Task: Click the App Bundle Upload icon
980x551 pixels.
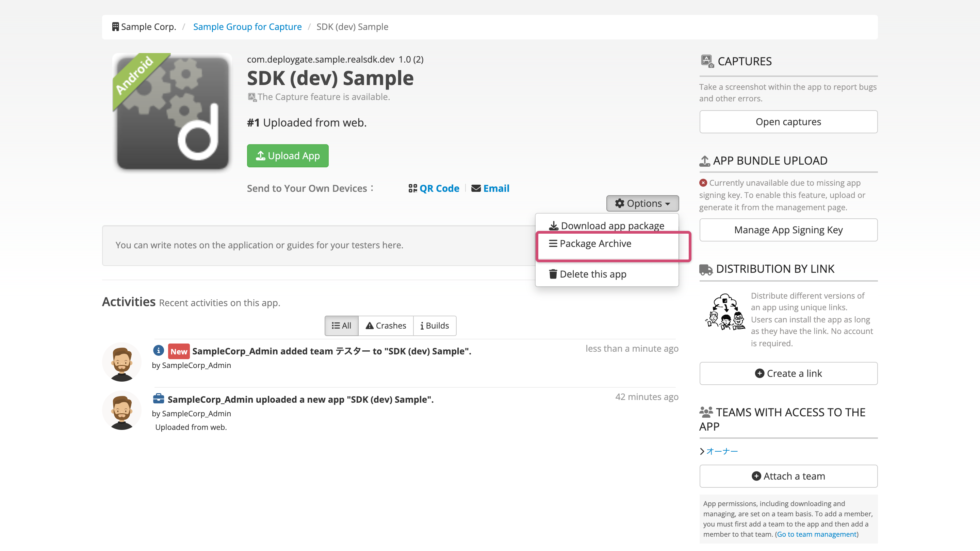Action: point(706,160)
